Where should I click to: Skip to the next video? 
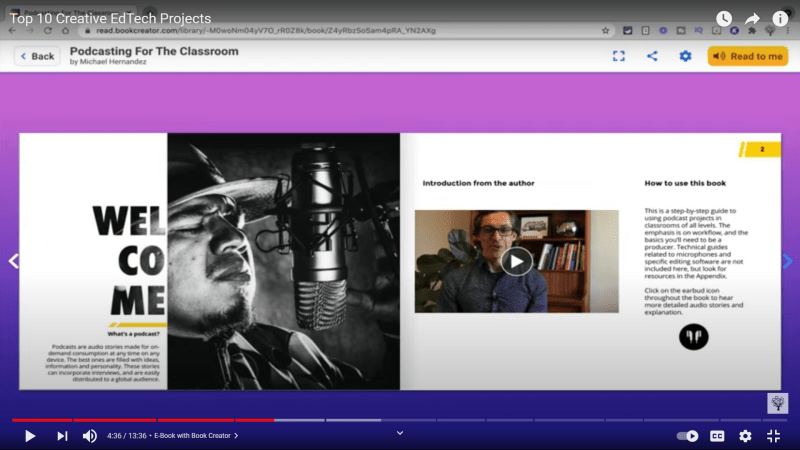pos(62,436)
